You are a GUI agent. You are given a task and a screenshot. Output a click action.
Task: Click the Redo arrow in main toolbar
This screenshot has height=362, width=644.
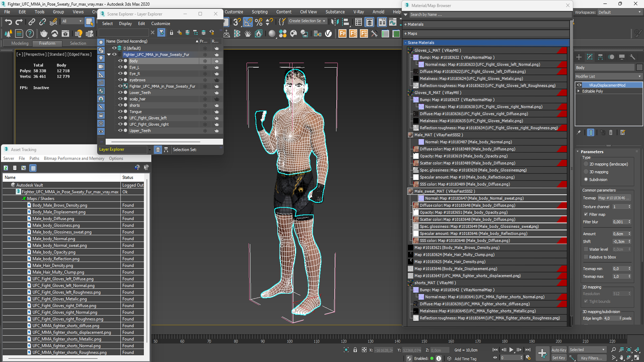19,22
